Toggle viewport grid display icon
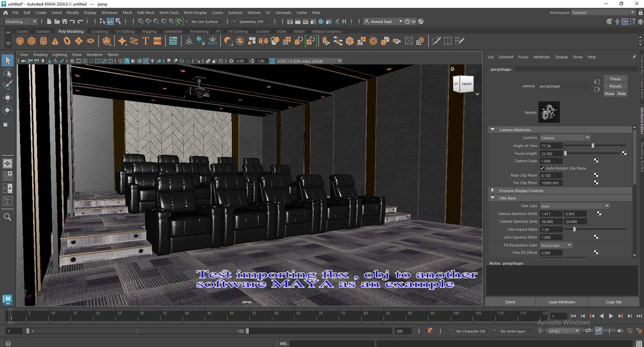This screenshot has width=644, height=347. [72, 61]
